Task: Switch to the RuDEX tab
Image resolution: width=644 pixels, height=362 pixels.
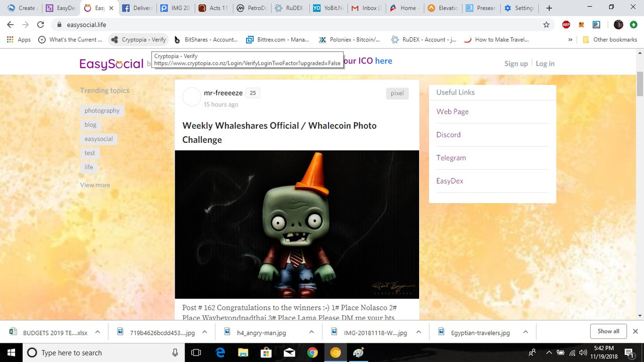Action: coord(289,8)
